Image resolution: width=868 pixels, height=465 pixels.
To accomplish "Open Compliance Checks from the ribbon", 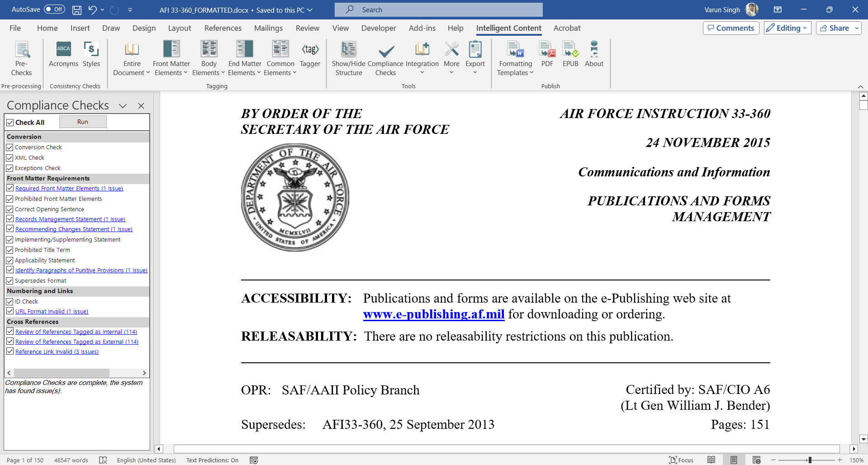I will coord(385,58).
